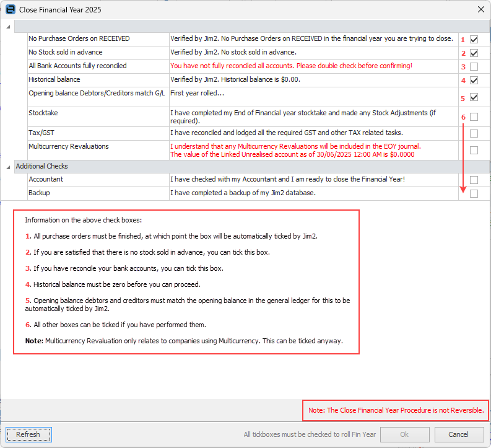Close the Close Financial Year dialog
Screen dimensions: 491x448
pos(481,10)
